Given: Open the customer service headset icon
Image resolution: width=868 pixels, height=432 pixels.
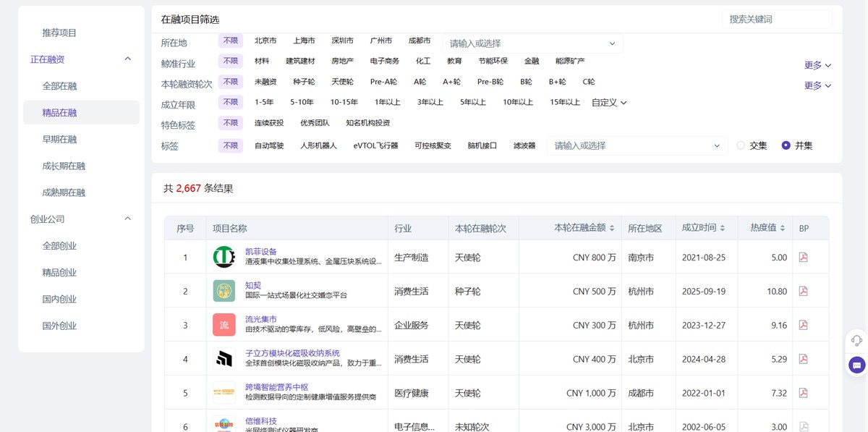Looking at the screenshot, I should [x=855, y=340].
